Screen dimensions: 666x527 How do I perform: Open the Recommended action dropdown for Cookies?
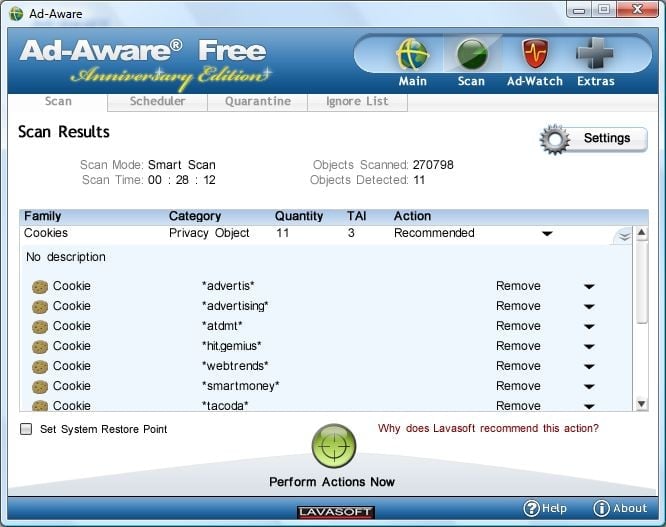(x=547, y=234)
